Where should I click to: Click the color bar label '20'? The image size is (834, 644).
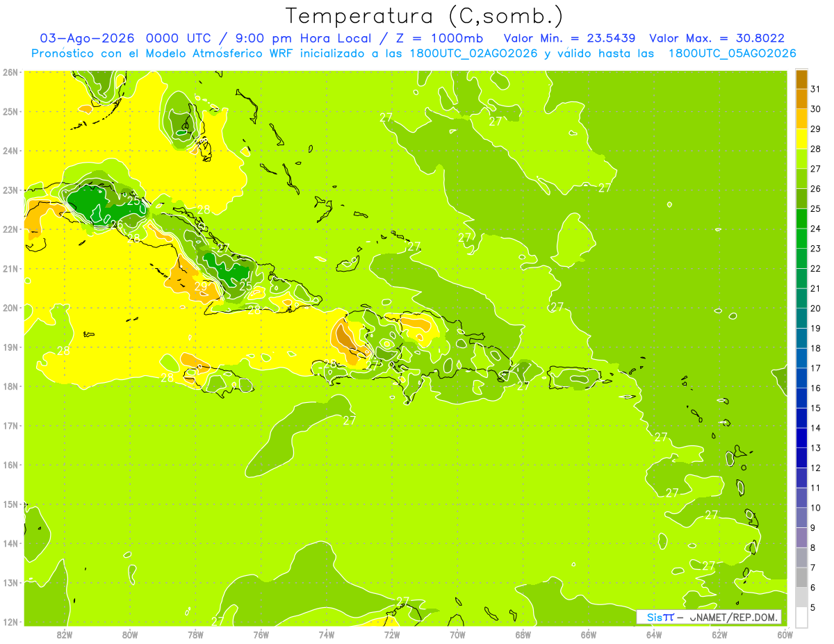point(816,308)
